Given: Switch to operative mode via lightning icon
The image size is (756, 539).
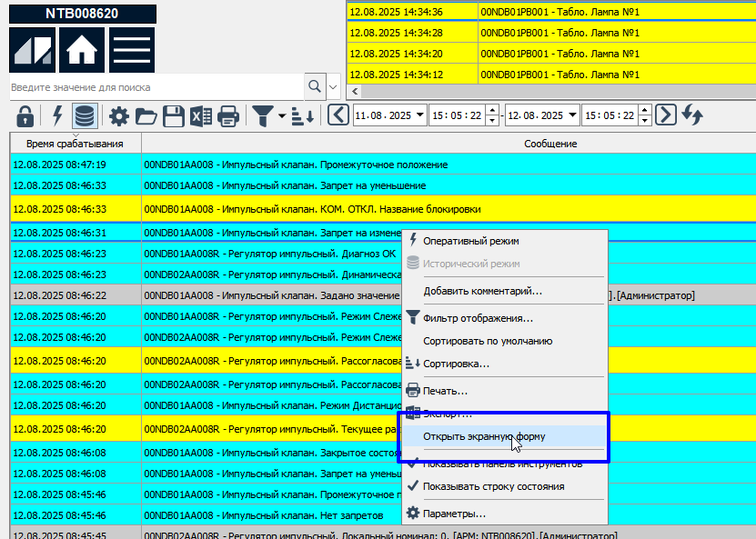Looking at the screenshot, I should (56, 115).
